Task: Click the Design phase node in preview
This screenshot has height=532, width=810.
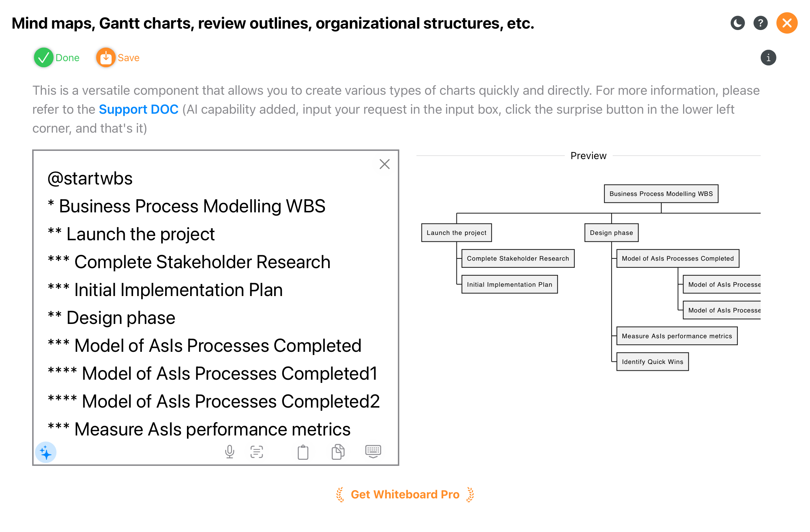Action: [x=611, y=232]
